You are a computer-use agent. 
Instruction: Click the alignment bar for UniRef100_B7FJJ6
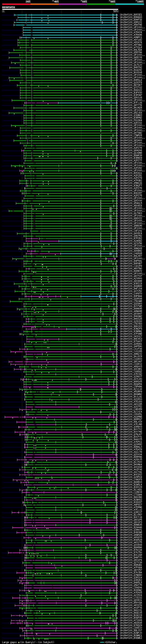pyautogui.click(x=71, y=103)
